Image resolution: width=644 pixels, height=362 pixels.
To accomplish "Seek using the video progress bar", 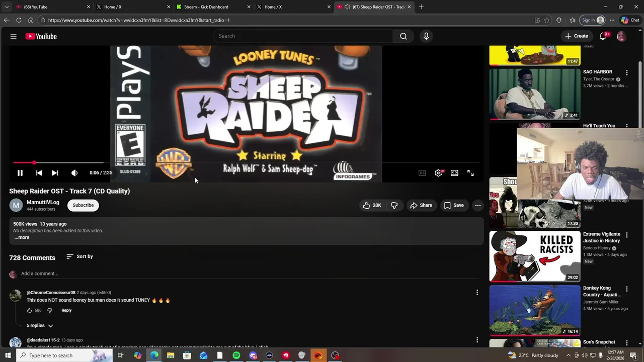I will click(x=247, y=163).
